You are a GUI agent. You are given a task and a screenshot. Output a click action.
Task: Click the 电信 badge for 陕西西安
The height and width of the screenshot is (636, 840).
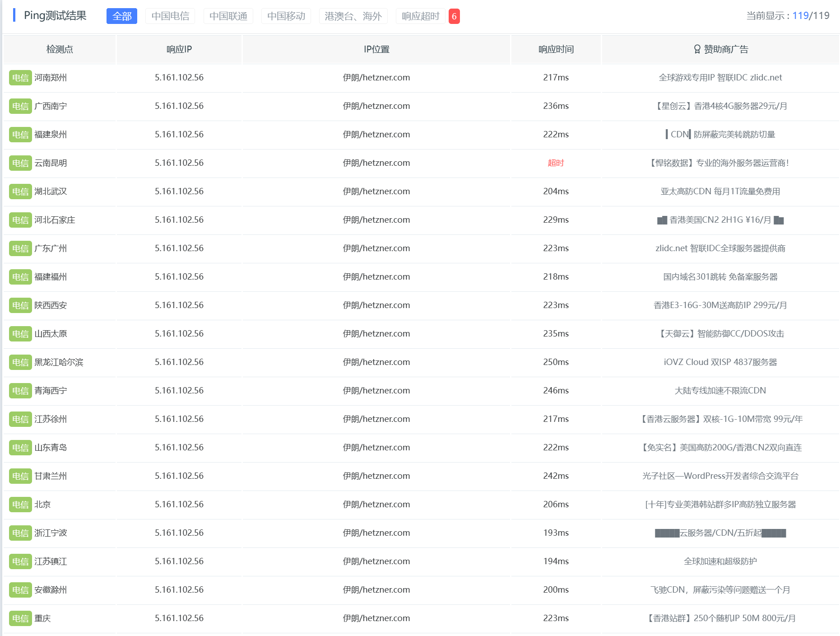(20, 305)
